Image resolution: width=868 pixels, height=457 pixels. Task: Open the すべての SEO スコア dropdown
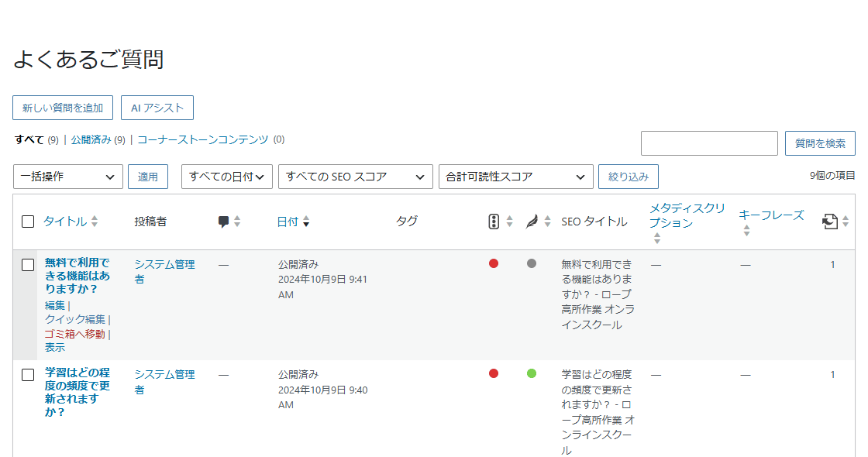(356, 177)
